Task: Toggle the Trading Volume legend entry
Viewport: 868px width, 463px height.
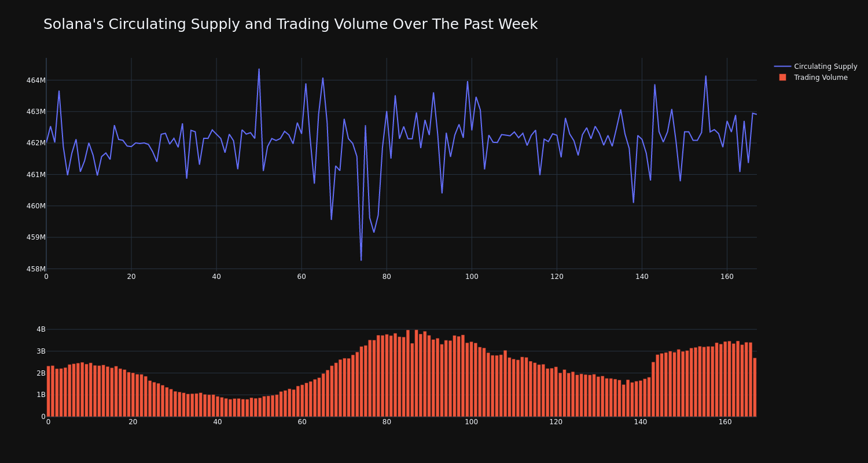Action: (x=815, y=78)
